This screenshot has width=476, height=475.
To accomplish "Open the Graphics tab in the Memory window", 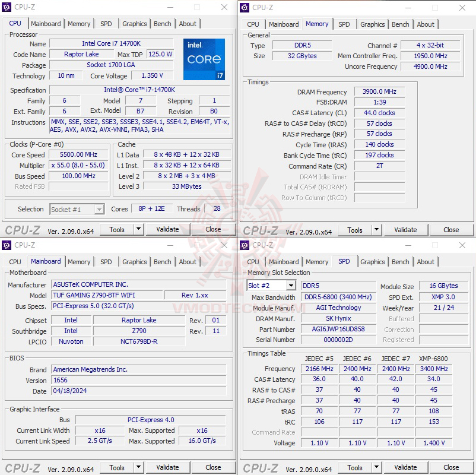I will 373,24.
